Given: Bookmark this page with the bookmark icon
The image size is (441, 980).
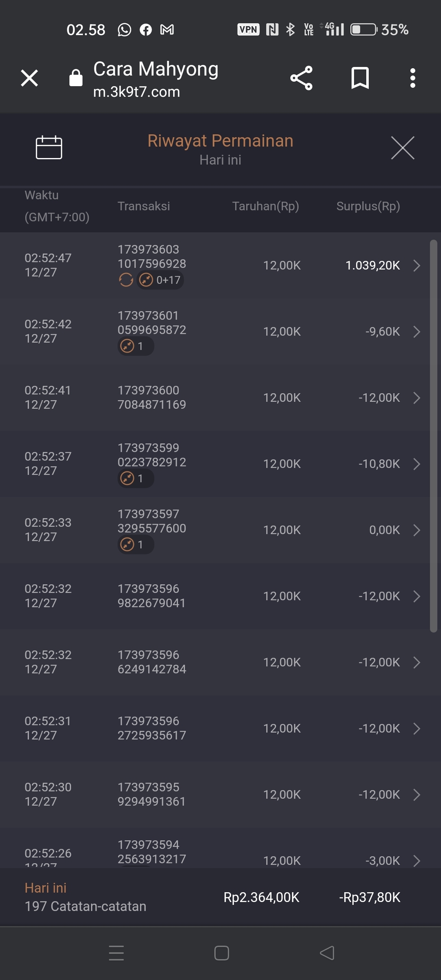Looking at the screenshot, I should [x=360, y=78].
